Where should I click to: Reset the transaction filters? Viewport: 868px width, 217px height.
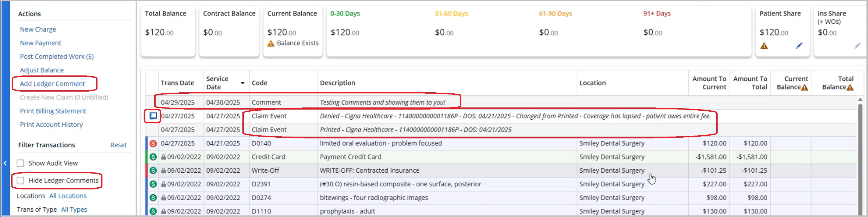tap(118, 145)
